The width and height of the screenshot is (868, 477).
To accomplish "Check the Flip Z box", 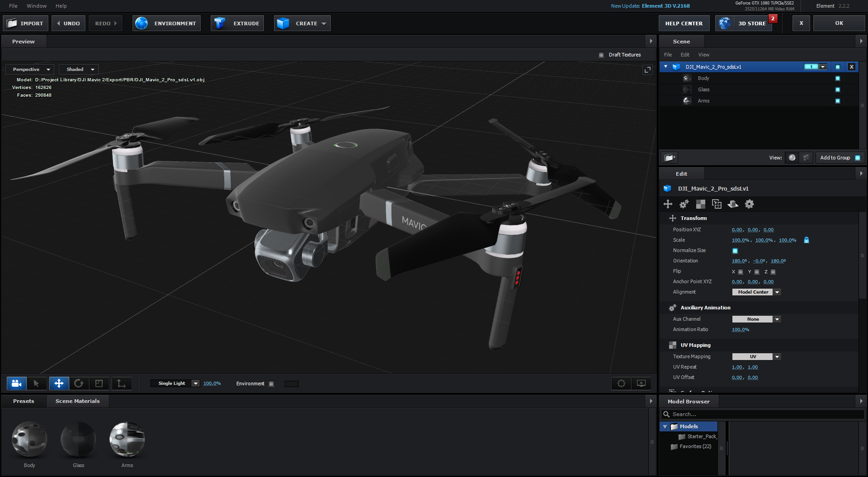I will coord(773,272).
